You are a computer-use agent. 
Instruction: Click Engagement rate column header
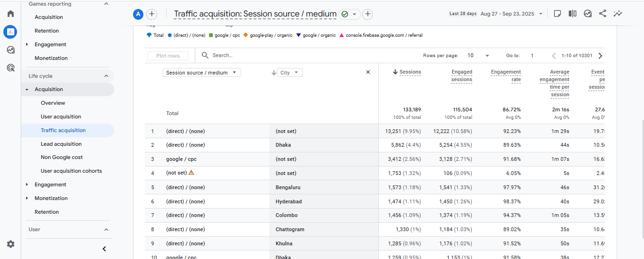click(x=506, y=75)
